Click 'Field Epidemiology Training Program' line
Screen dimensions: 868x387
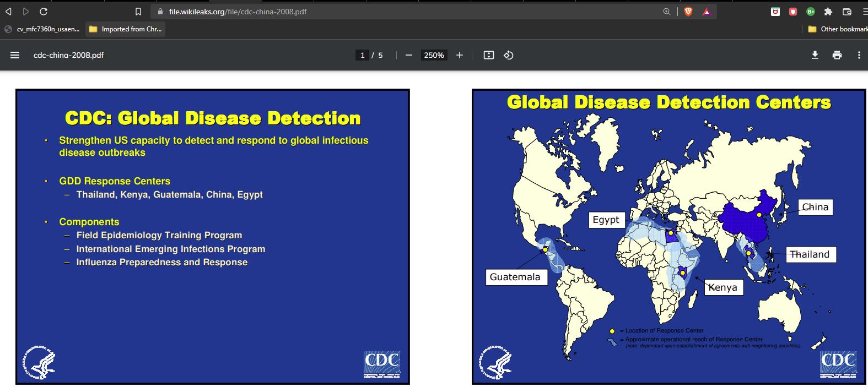pos(159,235)
